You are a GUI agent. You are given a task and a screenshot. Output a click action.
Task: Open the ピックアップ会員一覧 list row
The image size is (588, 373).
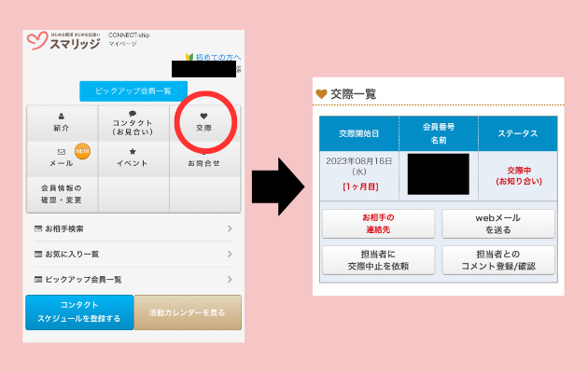coord(133,280)
